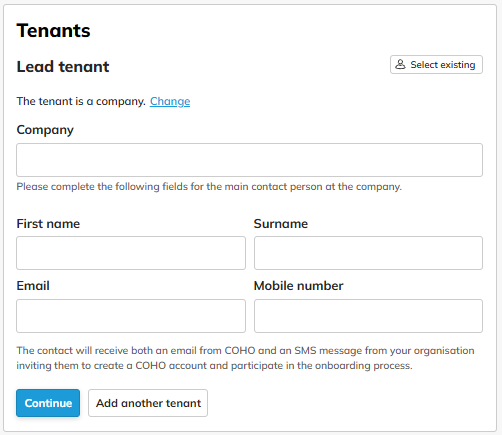Click the Mobile number label
Viewport: 502px width, 435px height.
[x=298, y=286]
